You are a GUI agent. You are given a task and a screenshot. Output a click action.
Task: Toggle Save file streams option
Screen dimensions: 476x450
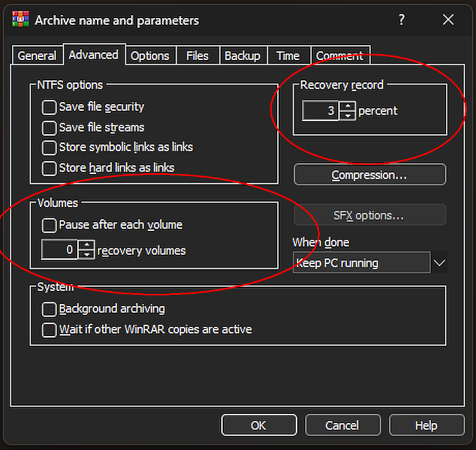49,128
